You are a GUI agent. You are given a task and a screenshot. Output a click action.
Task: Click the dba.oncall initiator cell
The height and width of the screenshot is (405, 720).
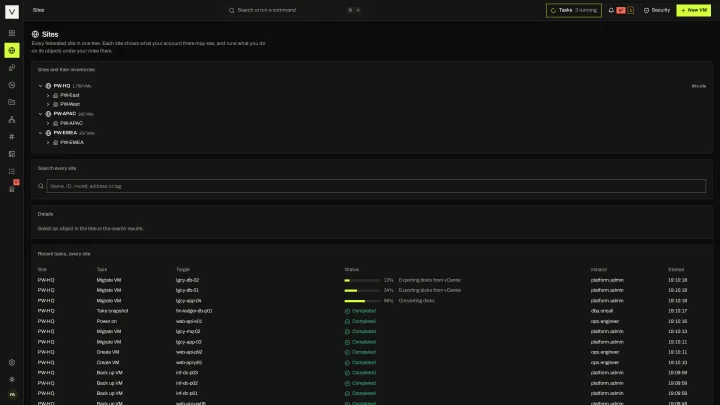pyautogui.click(x=602, y=311)
